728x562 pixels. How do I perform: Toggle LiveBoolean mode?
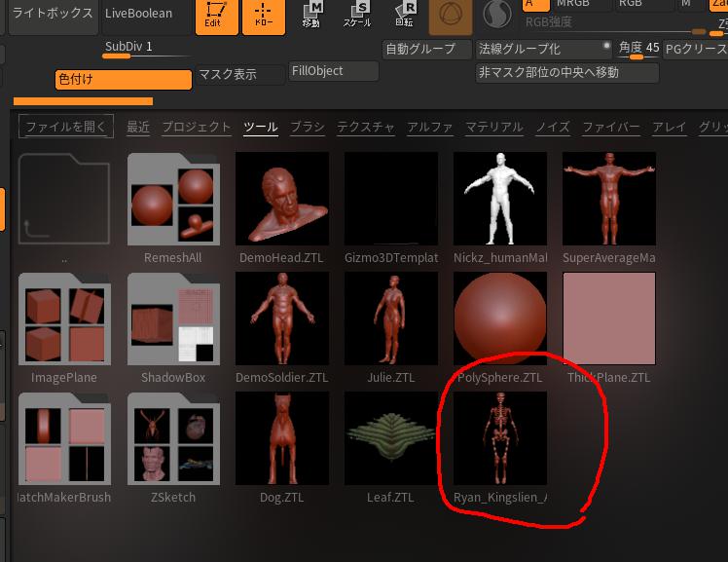(x=146, y=16)
